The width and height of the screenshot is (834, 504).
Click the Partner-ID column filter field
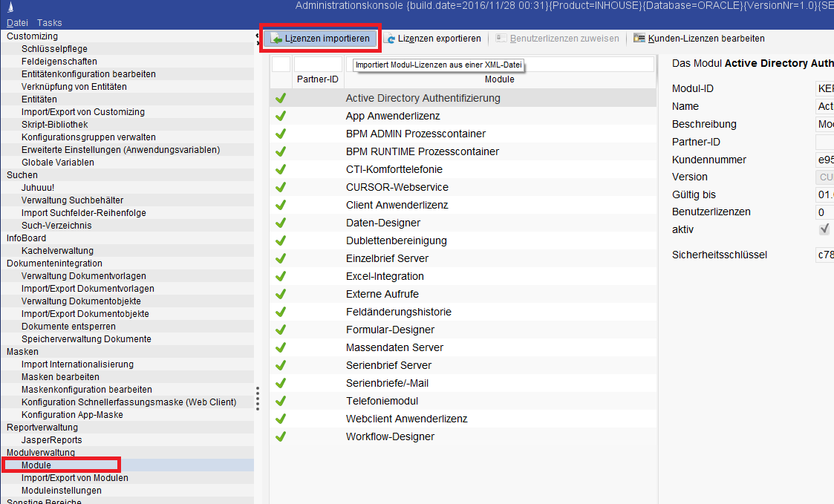318,65
